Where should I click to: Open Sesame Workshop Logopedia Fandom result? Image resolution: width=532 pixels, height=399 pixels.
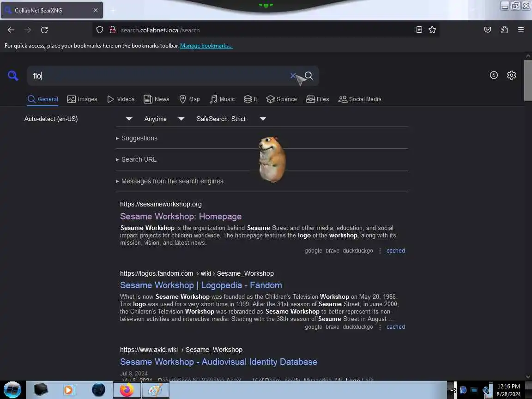tap(201, 285)
